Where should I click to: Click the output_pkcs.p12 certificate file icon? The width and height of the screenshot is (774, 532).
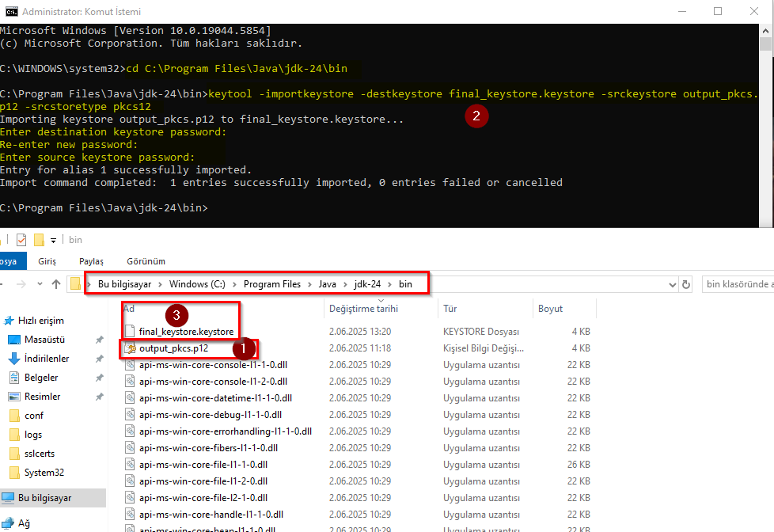(x=130, y=348)
